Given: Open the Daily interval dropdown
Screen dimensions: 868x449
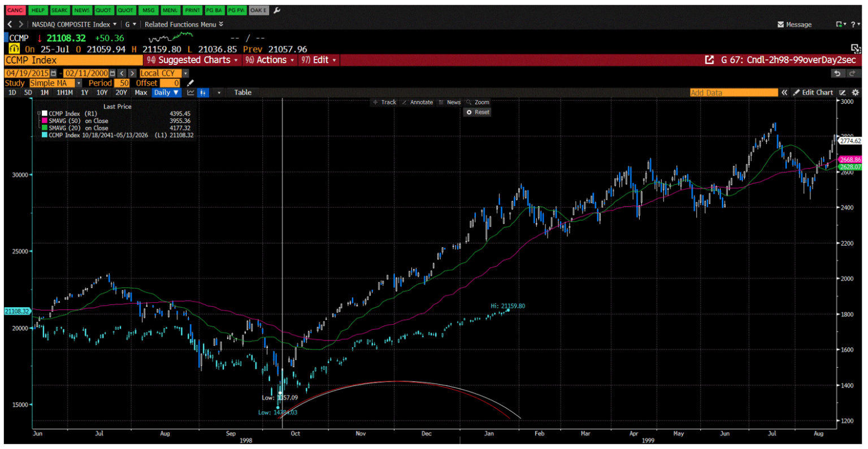Looking at the screenshot, I should pos(166,93).
